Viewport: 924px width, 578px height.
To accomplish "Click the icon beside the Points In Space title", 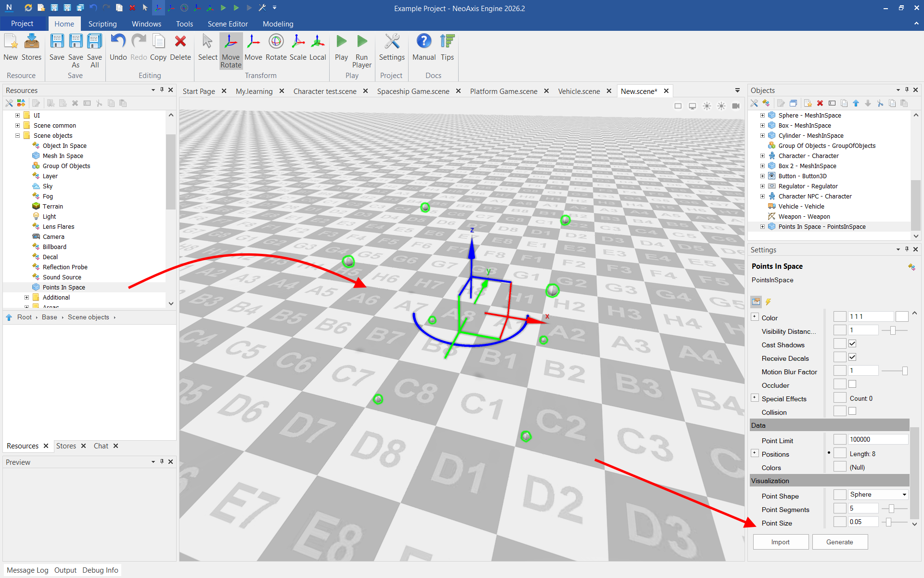I will (x=911, y=267).
